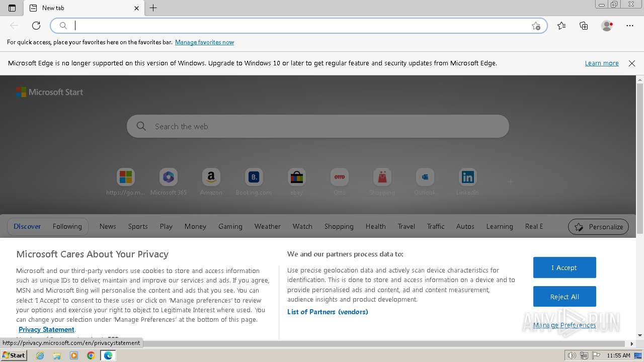
Task: Open the Booking.com quick link
Action: pos(254,182)
